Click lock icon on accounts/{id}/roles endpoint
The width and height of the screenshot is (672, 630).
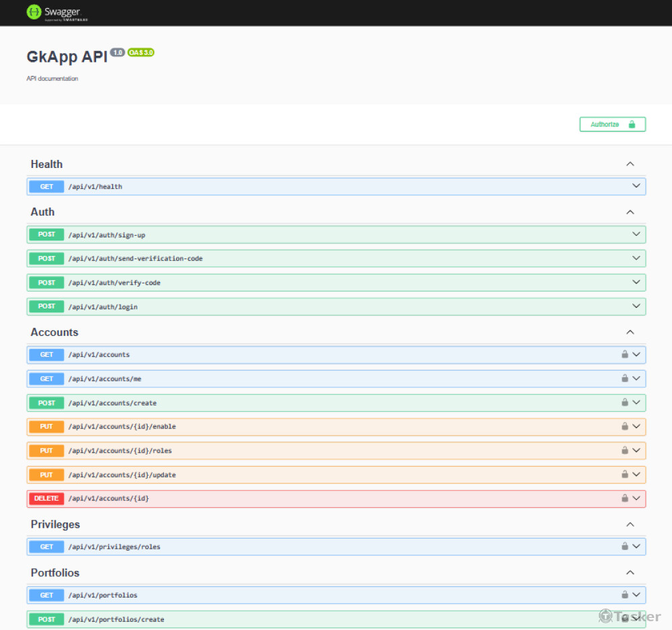click(624, 451)
